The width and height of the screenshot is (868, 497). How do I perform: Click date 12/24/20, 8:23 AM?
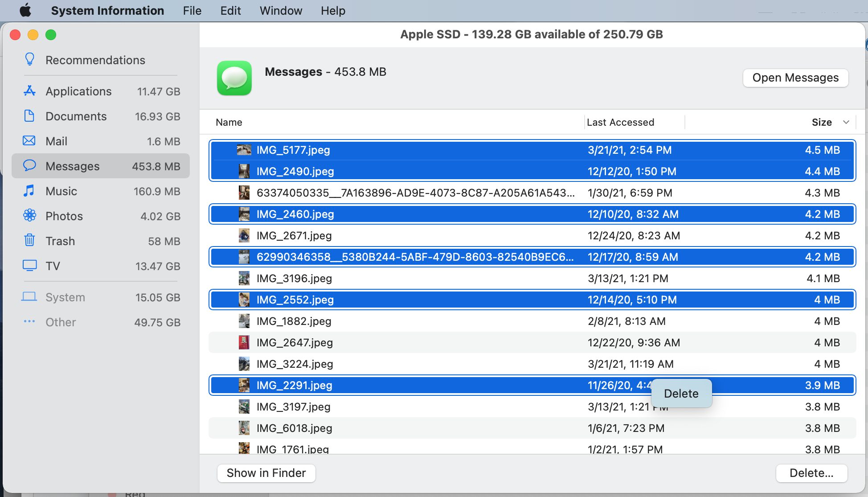634,235
